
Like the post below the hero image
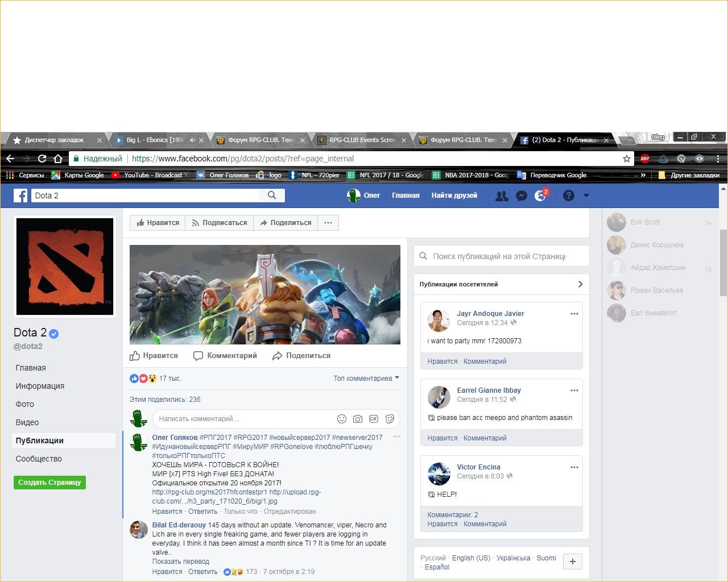[154, 356]
